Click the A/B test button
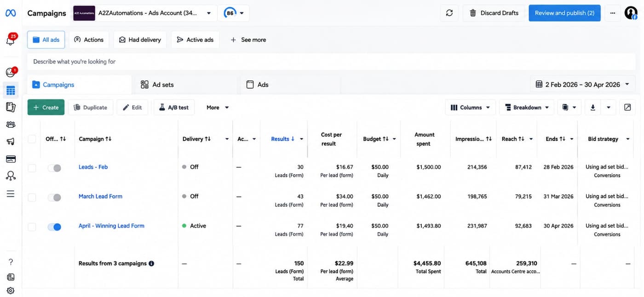Viewport: 644px width, 297px height. pos(174,108)
